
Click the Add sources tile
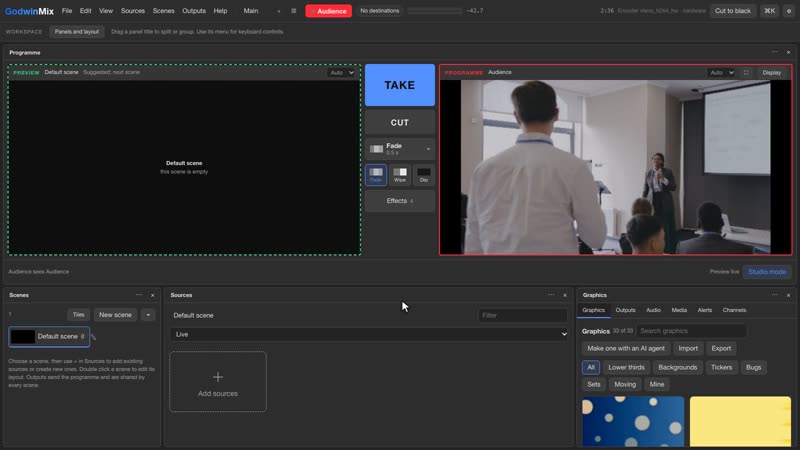(x=218, y=382)
